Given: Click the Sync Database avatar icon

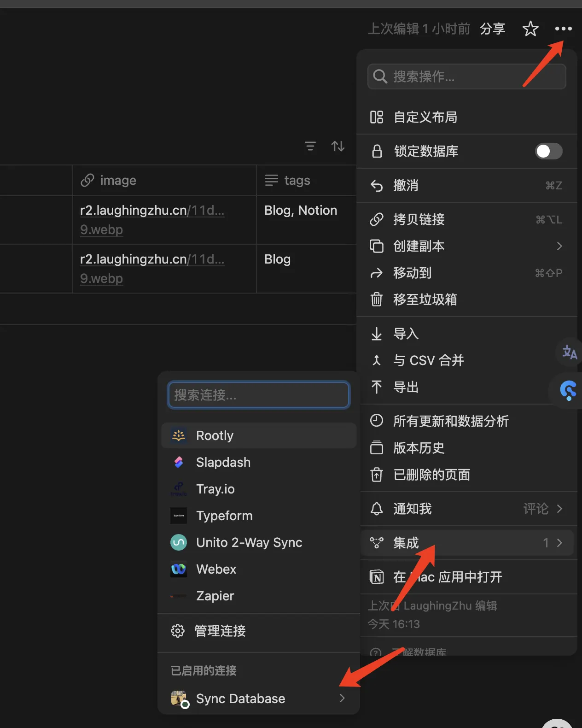Looking at the screenshot, I should (179, 699).
